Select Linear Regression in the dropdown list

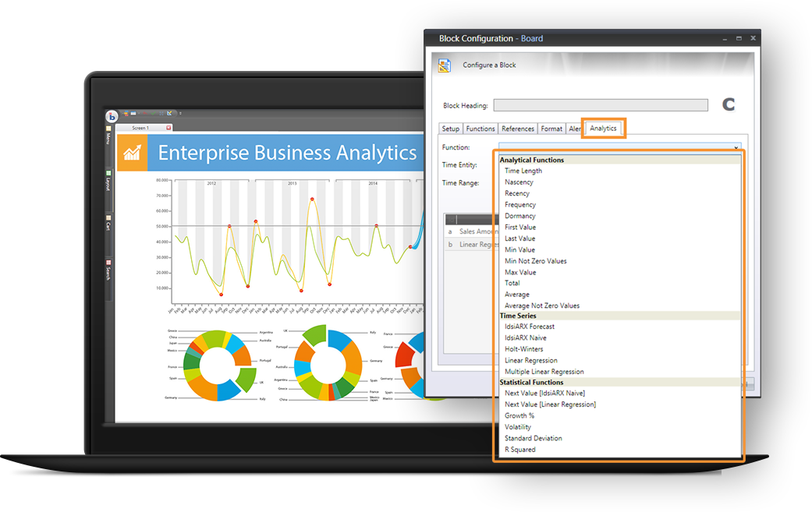click(x=530, y=360)
